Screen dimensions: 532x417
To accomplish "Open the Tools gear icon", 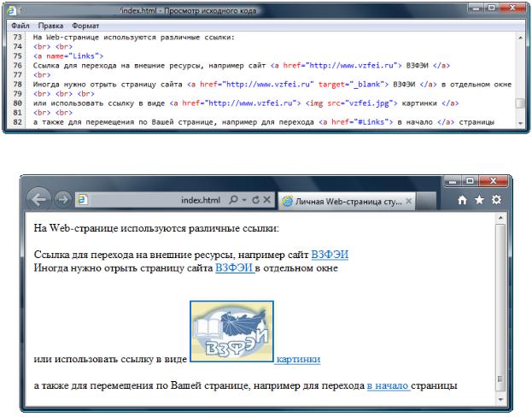I will coord(496,200).
